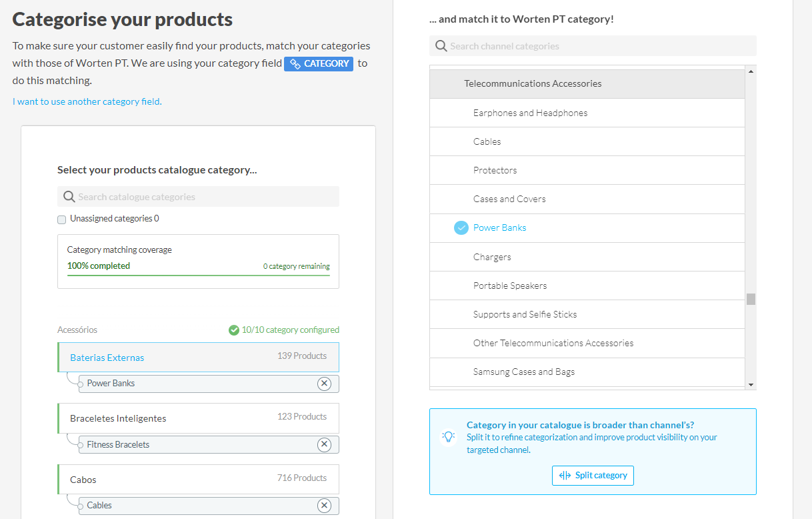Click the green check next to 10/10 configured
The width and height of the screenshot is (812, 519).
[234, 330]
